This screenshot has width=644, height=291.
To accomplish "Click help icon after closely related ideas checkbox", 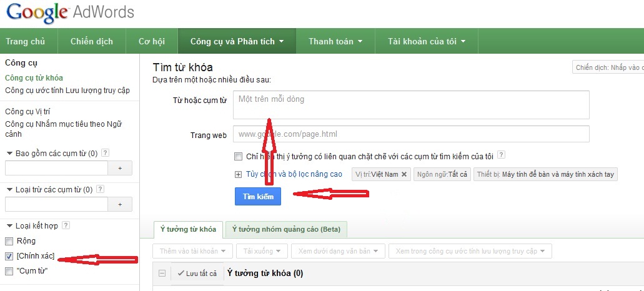I will pyautogui.click(x=501, y=155).
